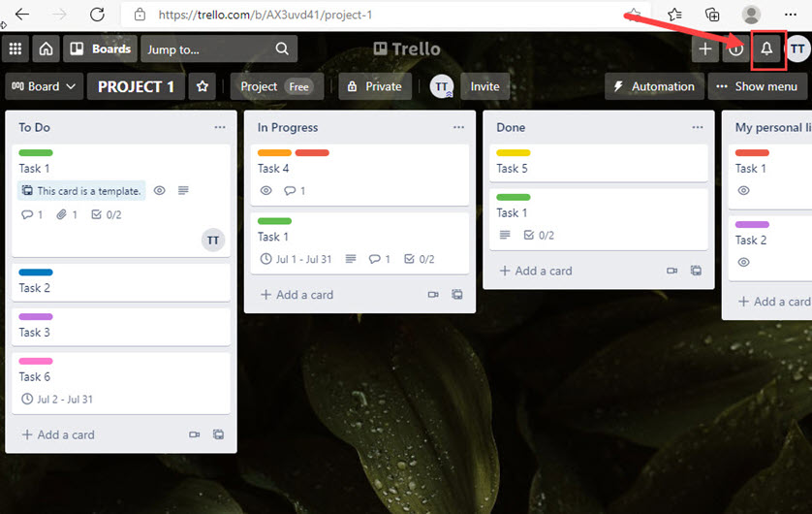Click the Jul 1 - Jul 31 due date badge
The image size is (812, 514).
tap(296, 259)
